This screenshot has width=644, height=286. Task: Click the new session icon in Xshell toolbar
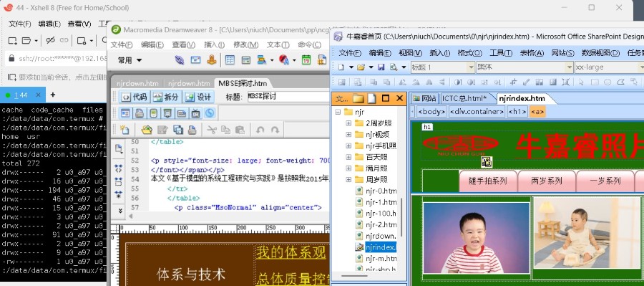[12, 40]
